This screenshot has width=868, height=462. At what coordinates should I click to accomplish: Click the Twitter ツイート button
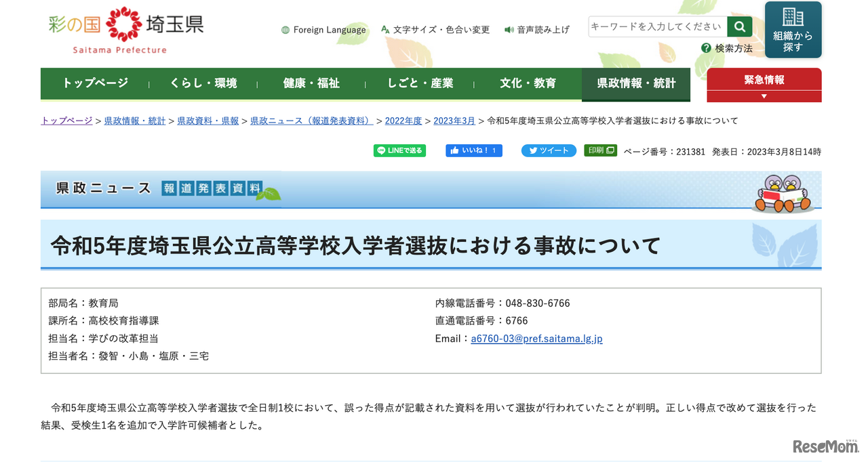click(549, 150)
